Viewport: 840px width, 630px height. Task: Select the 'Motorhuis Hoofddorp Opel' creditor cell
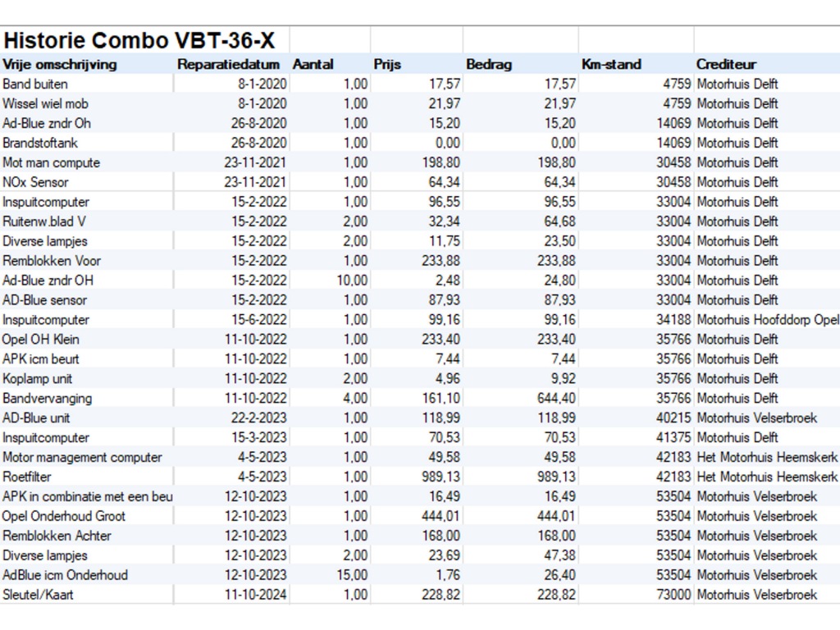767,320
